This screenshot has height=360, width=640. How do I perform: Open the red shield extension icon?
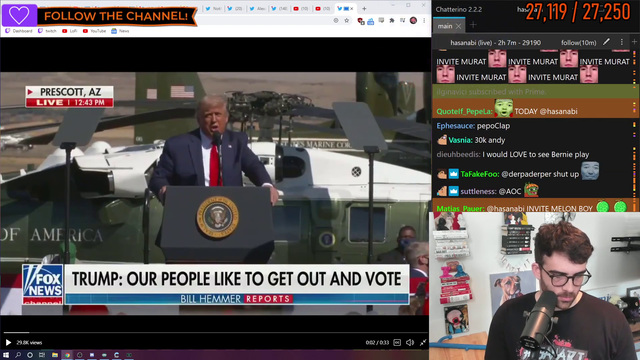360,21
